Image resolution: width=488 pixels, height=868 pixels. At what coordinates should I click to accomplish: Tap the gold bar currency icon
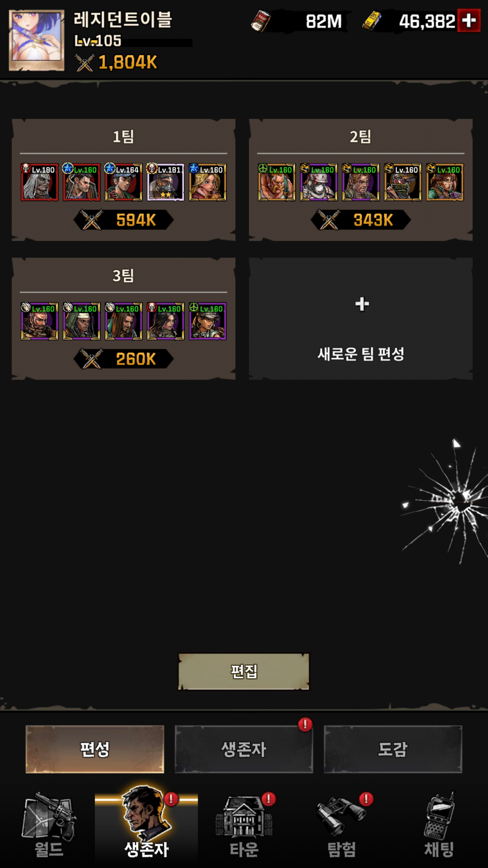tap(371, 21)
